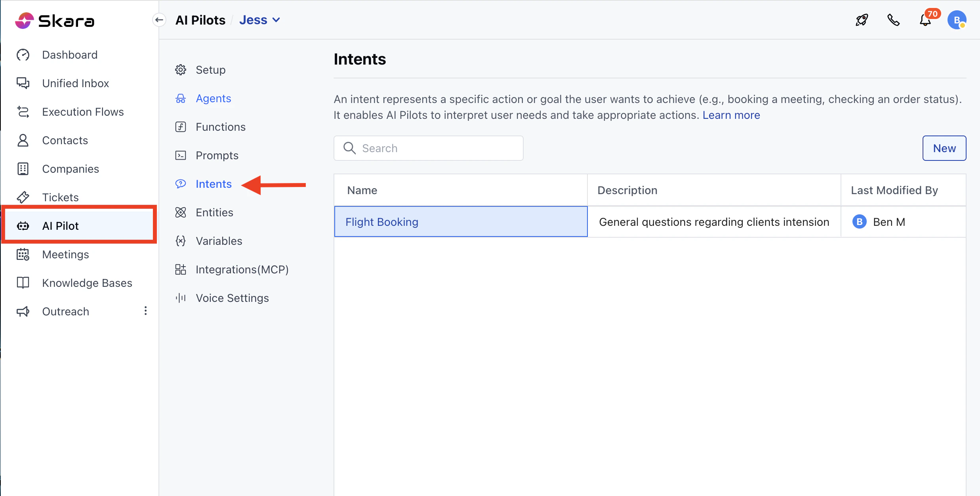Open notifications bell with 70 badge

point(925,20)
